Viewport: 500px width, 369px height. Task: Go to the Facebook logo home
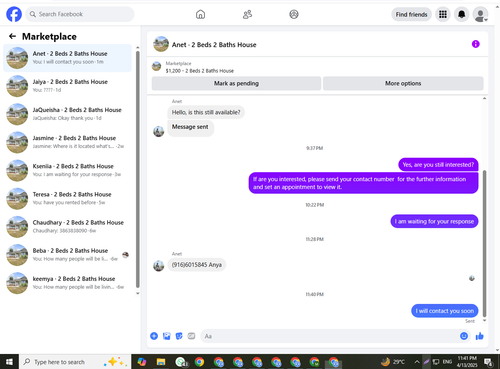14,14
